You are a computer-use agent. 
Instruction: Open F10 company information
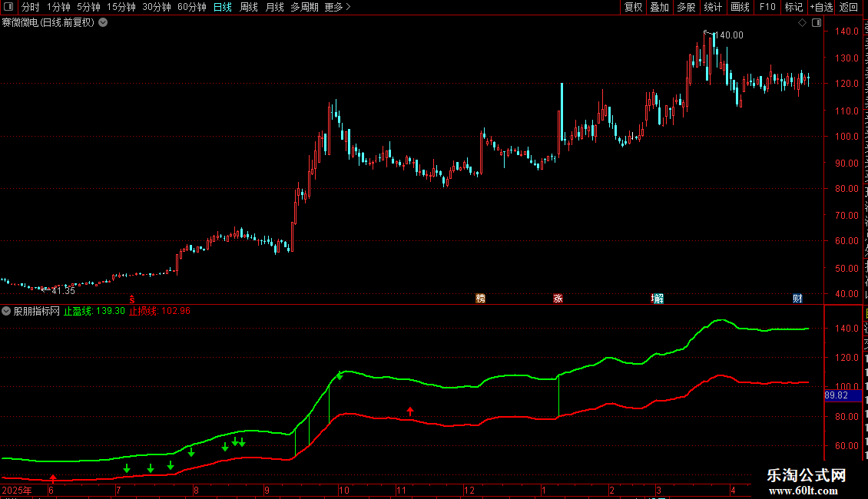pyautogui.click(x=767, y=7)
